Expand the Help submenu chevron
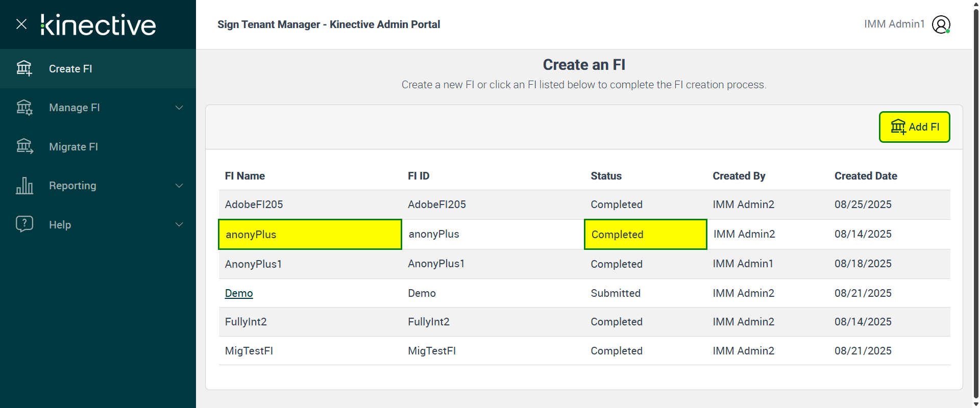980x408 pixels. [x=179, y=224]
